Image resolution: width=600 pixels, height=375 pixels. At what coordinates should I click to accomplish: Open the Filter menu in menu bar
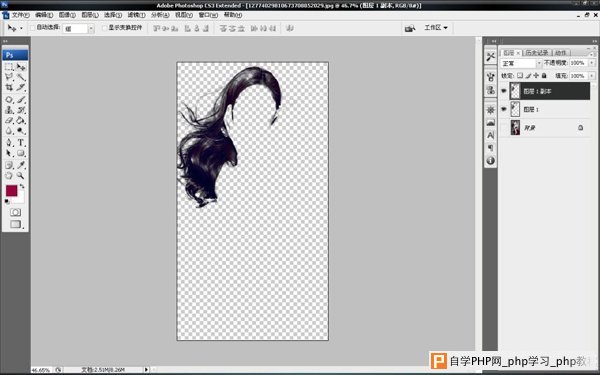click(136, 15)
